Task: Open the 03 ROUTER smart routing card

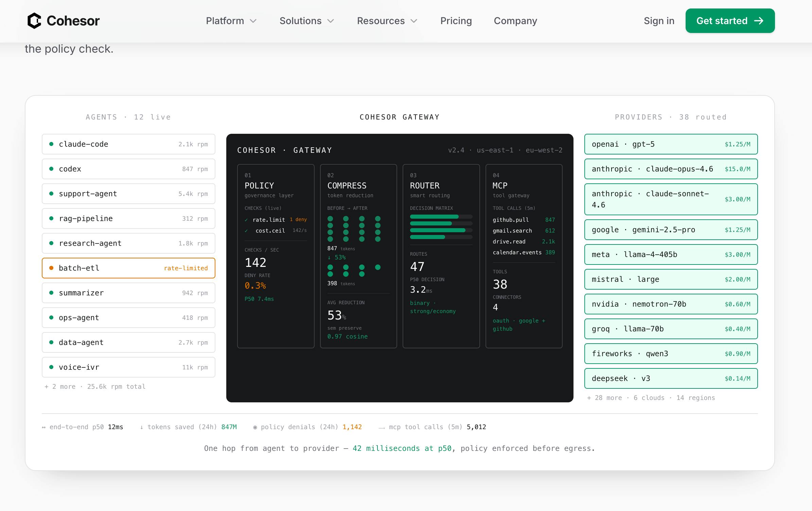Action: coord(441,256)
